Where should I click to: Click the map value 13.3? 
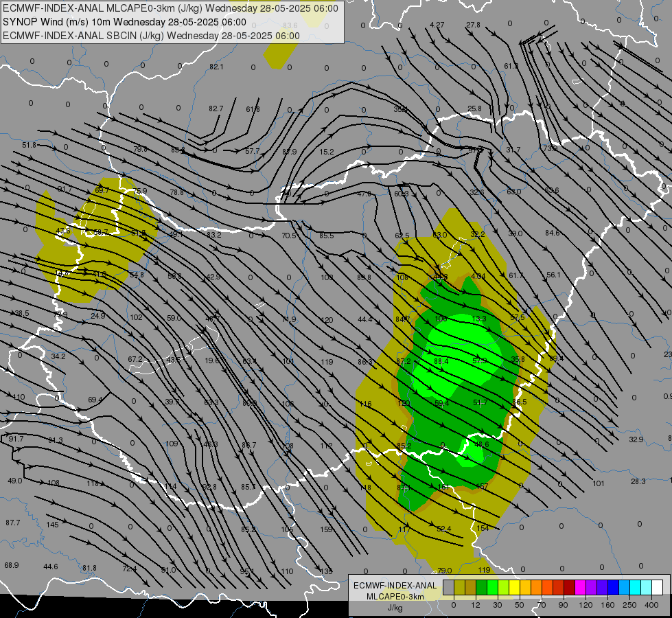click(478, 319)
